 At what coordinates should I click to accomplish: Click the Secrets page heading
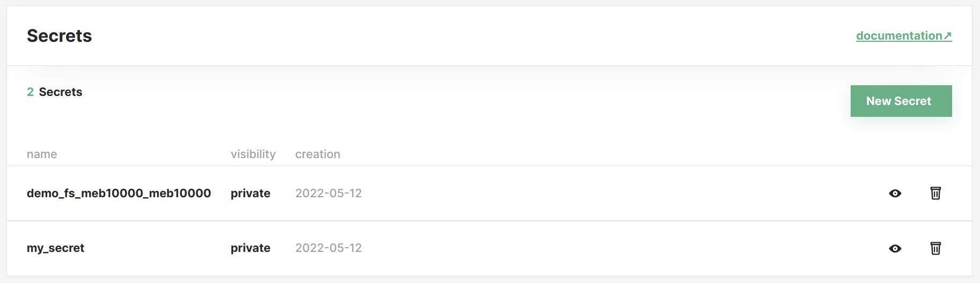60,36
